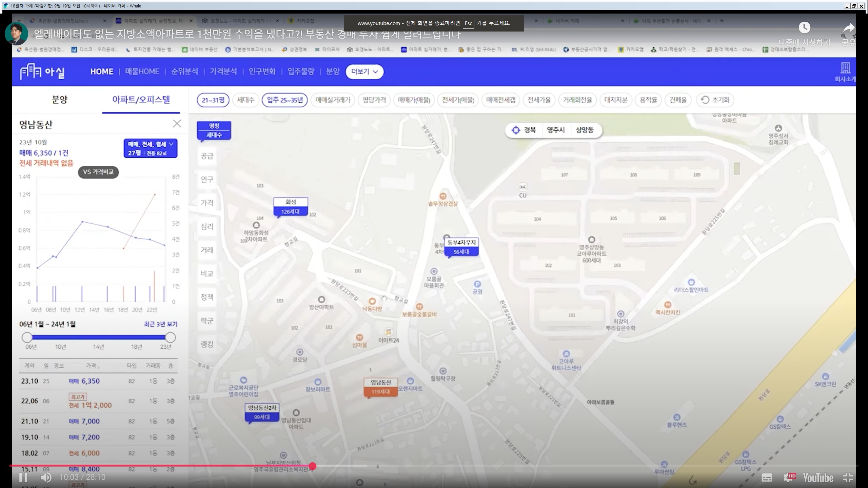The height and width of the screenshot is (488, 868).
Task: Sort by the 가격 column header
Action: click(x=92, y=366)
